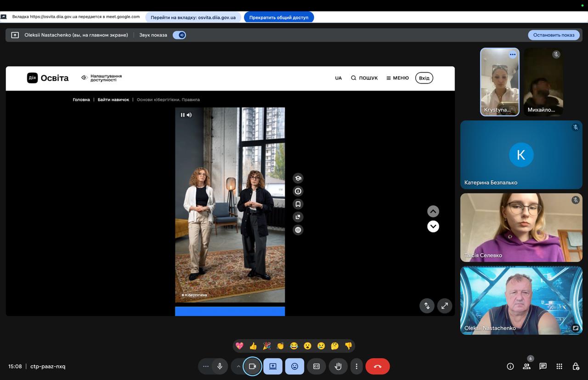Send the thumbs up emoji reaction
Image resolution: width=588 pixels, height=380 pixels.
click(253, 346)
